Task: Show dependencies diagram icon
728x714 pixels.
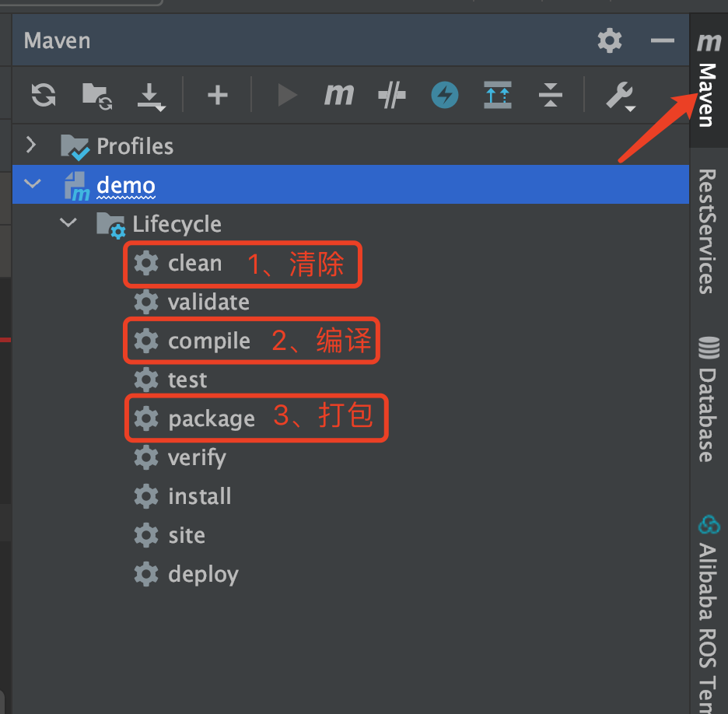Action: tap(498, 95)
